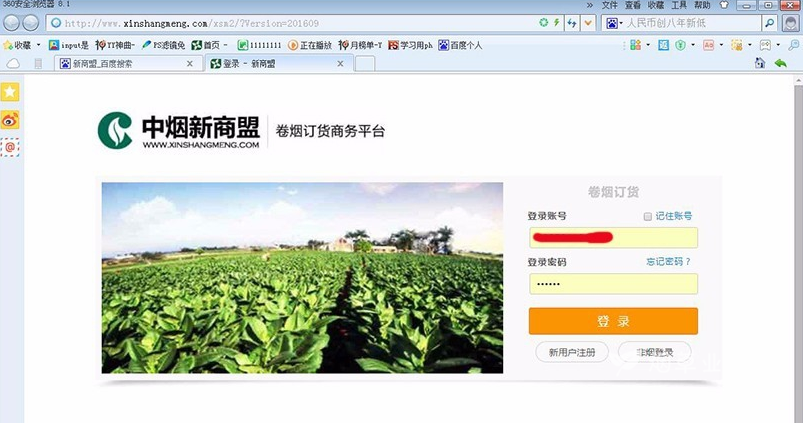Go forward with the browser forward arrow
803x423 pixels.
pyautogui.click(x=31, y=23)
